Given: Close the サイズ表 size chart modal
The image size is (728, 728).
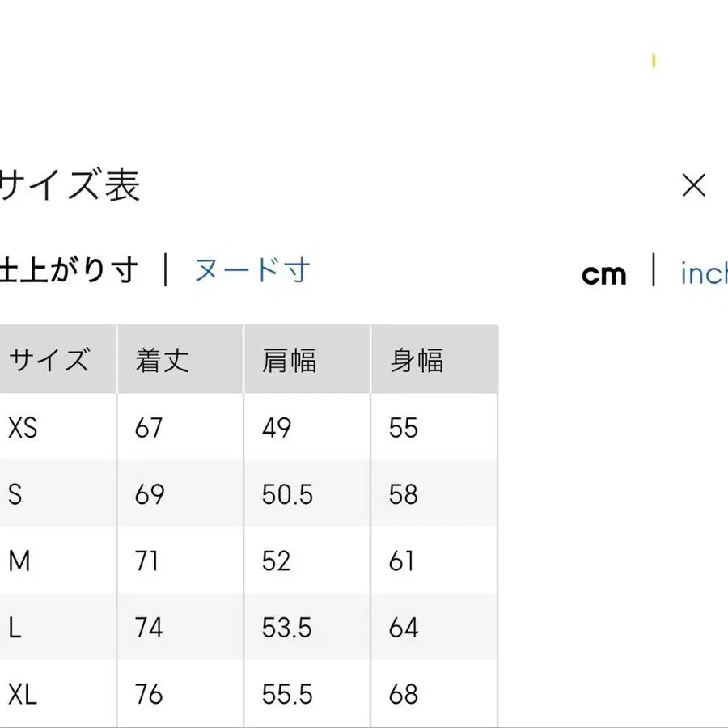Looking at the screenshot, I should pyautogui.click(x=694, y=186).
